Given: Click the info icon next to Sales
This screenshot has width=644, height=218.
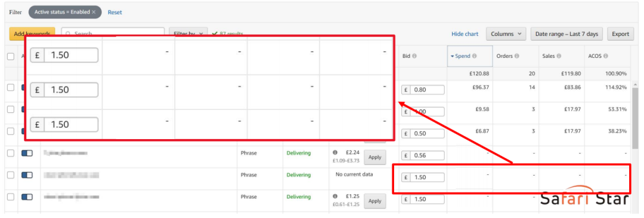Looking at the screenshot, I should (x=559, y=56).
